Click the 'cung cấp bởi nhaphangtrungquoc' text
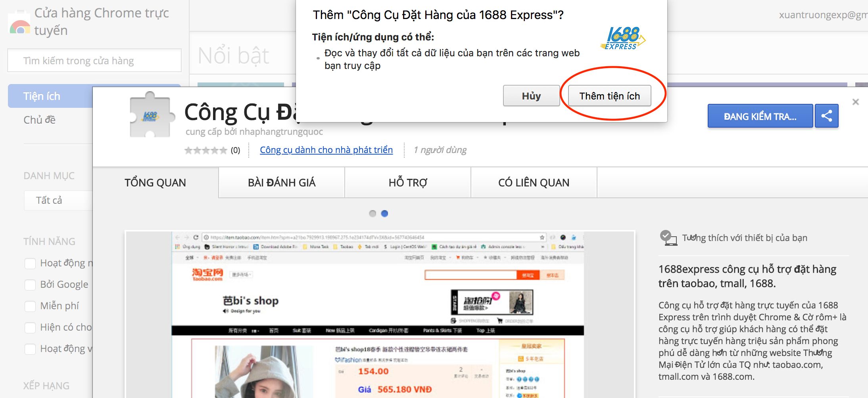 pyautogui.click(x=254, y=132)
